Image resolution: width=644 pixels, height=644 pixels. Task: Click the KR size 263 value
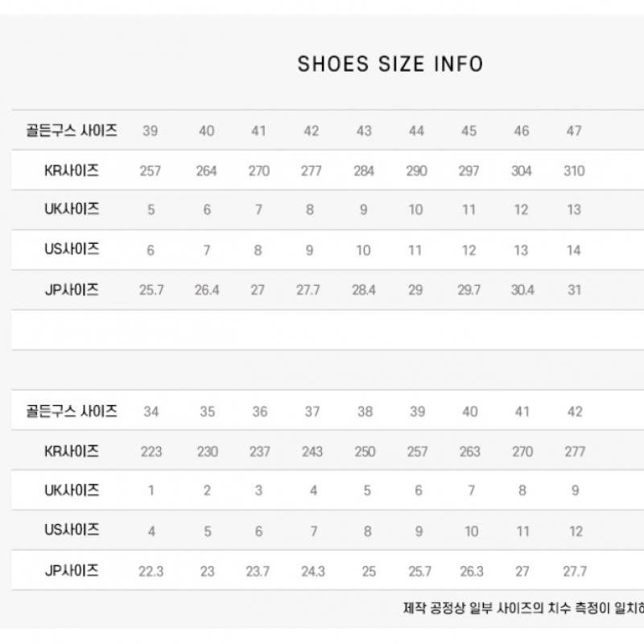point(470,452)
